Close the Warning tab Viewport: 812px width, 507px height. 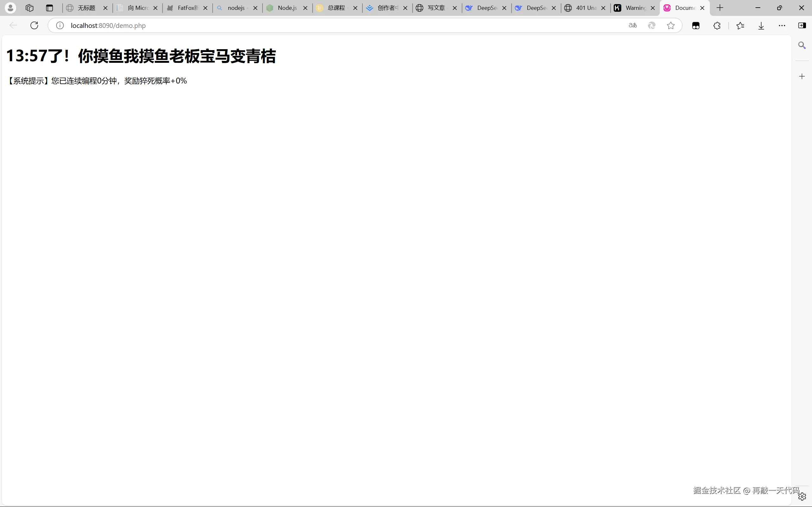(652, 8)
